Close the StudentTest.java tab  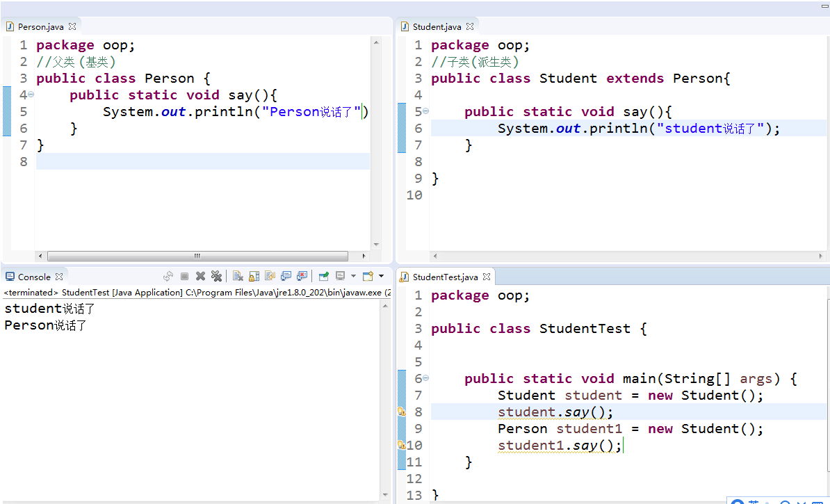click(x=487, y=277)
